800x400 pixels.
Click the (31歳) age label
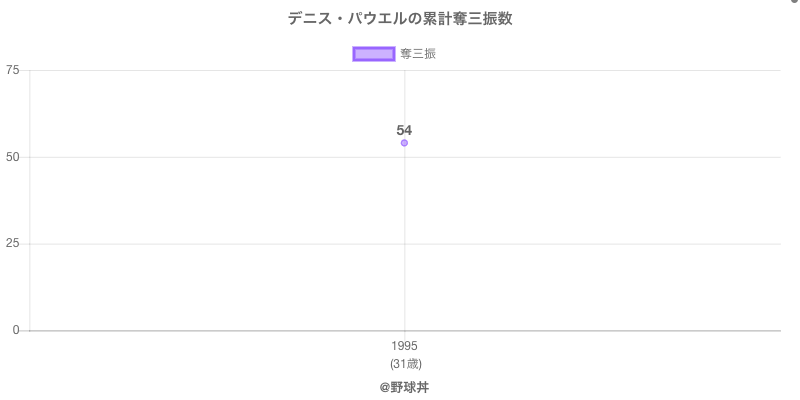pyautogui.click(x=404, y=363)
